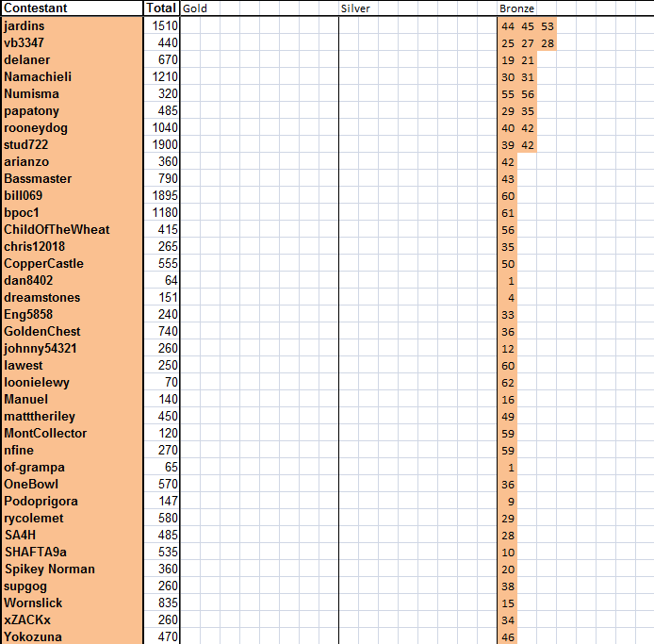The image size is (654, 644).
Task: Click delaner total 670
Action: coord(161,59)
